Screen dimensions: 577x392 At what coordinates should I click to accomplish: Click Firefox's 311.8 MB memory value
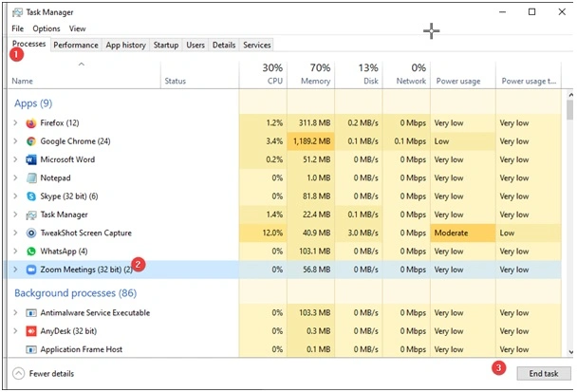(315, 123)
